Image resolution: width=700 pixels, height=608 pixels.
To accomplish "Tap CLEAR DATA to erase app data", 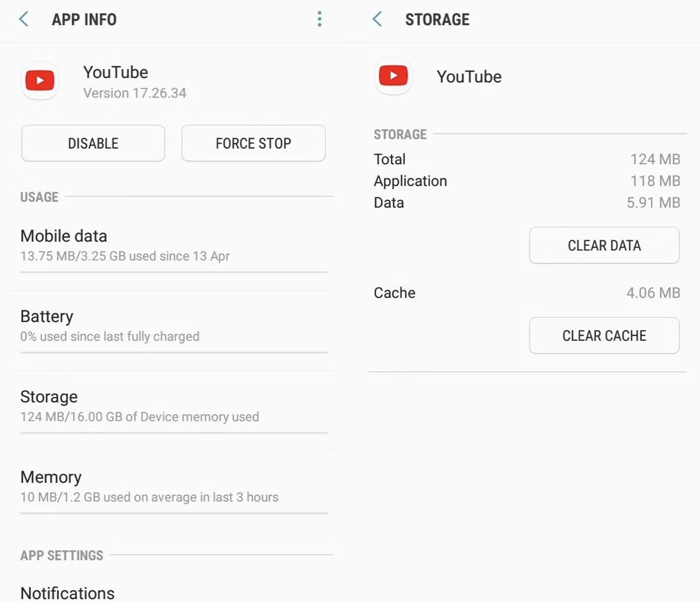I will click(x=604, y=245).
